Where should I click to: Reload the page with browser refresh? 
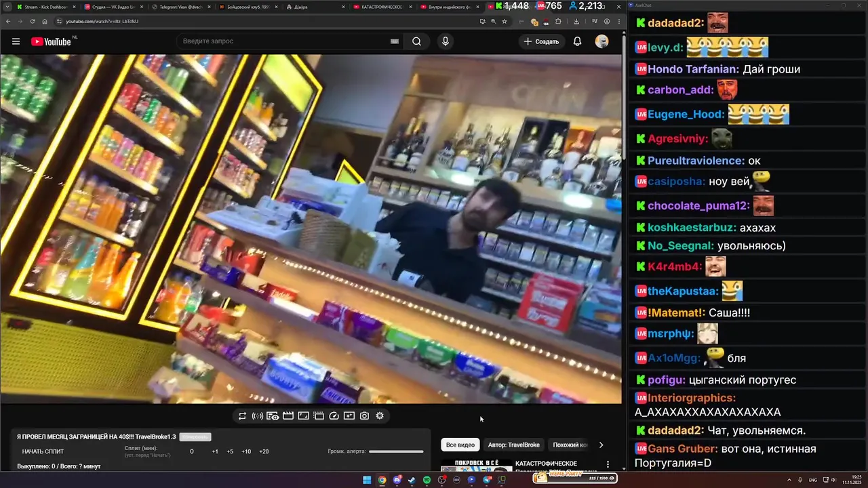[33, 21]
